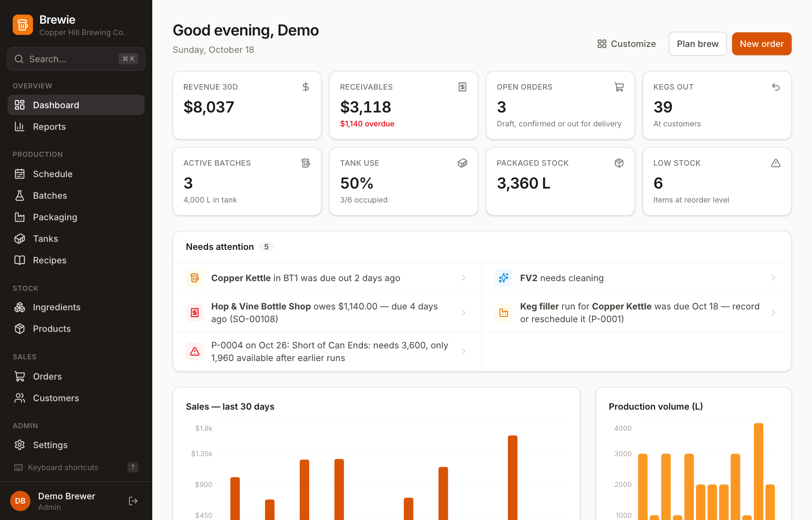Click the tallest bar in Production volume chart

tap(758, 471)
